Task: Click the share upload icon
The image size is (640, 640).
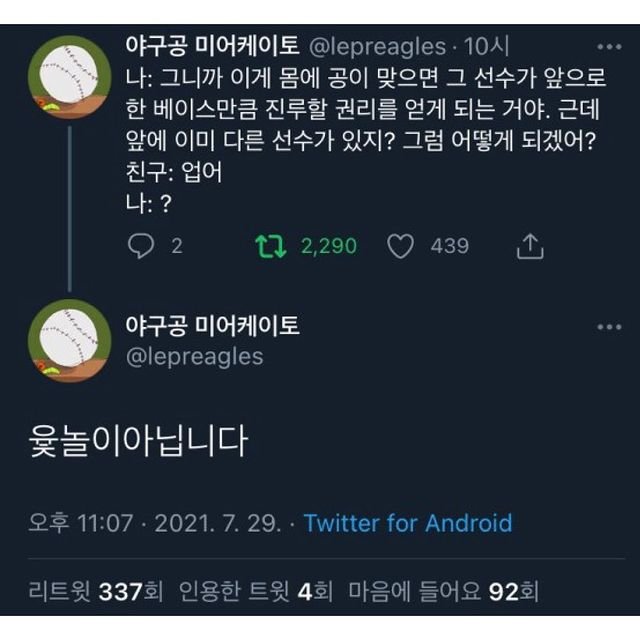Action: point(529,246)
